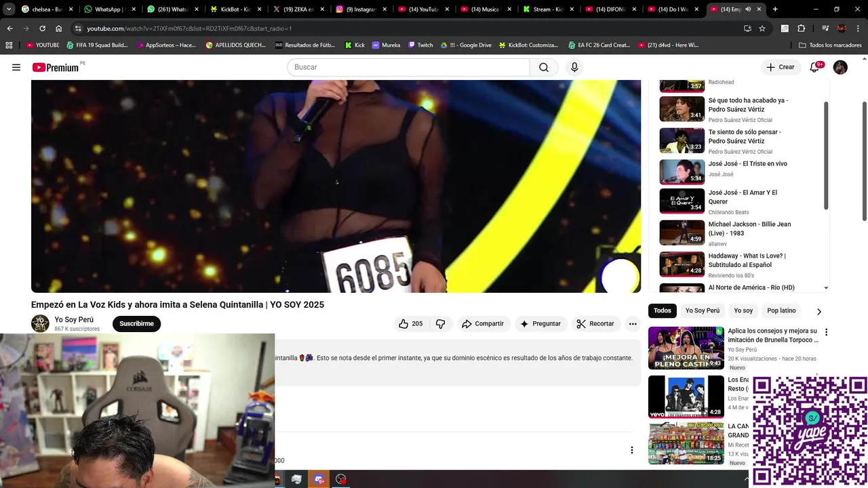Show hidden system tray icons
The image size is (868, 488).
click(x=747, y=479)
